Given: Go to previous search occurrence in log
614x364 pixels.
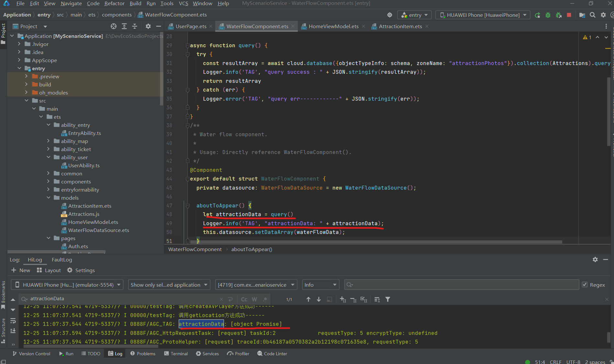Looking at the screenshot, I should tap(308, 299).
